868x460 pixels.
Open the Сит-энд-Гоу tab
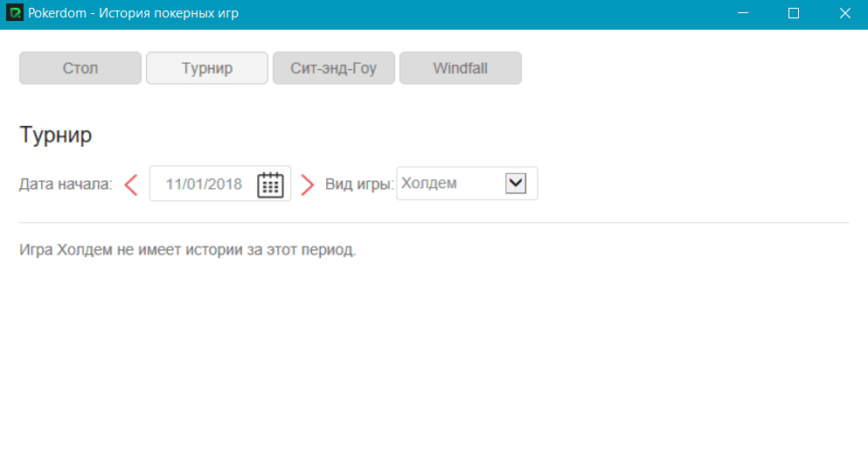click(334, 68)
